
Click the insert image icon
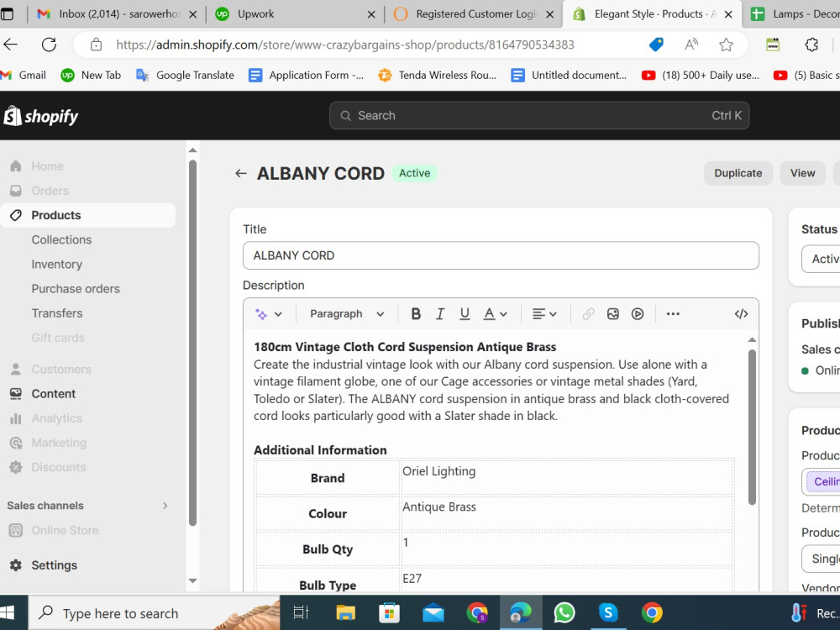pyautogui.click(x=613, y=314)
